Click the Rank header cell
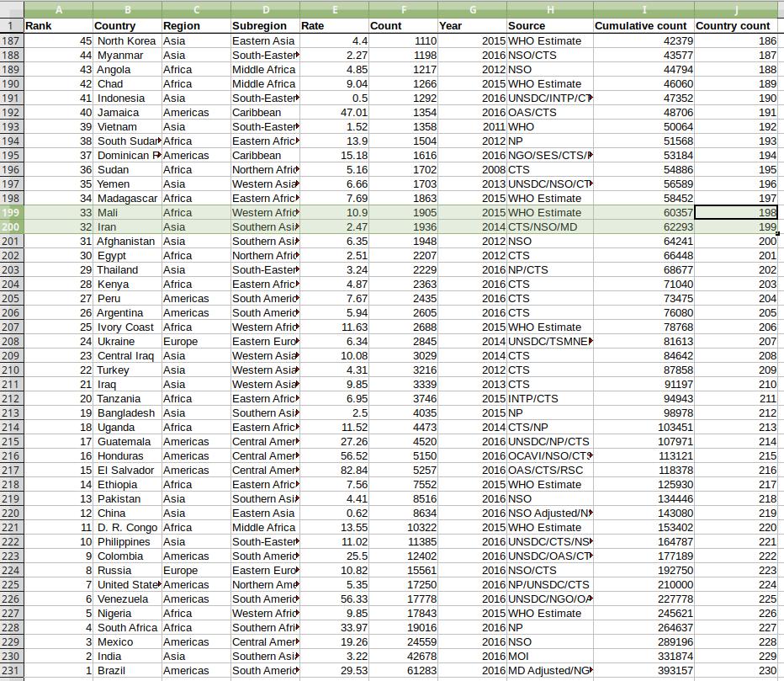Screen dimensions: 784x681 pos(59,26)
